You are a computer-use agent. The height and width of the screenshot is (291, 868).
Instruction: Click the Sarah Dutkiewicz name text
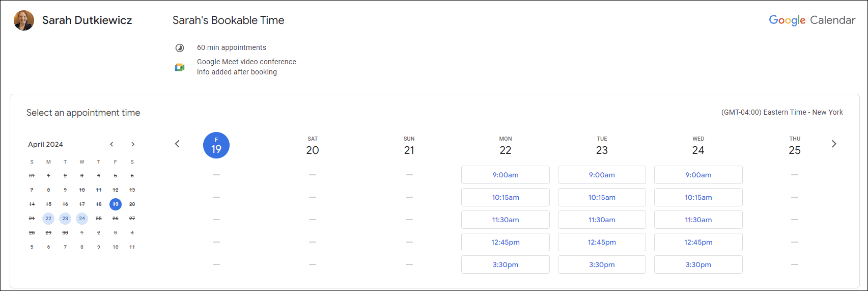[x=87, y=20]
